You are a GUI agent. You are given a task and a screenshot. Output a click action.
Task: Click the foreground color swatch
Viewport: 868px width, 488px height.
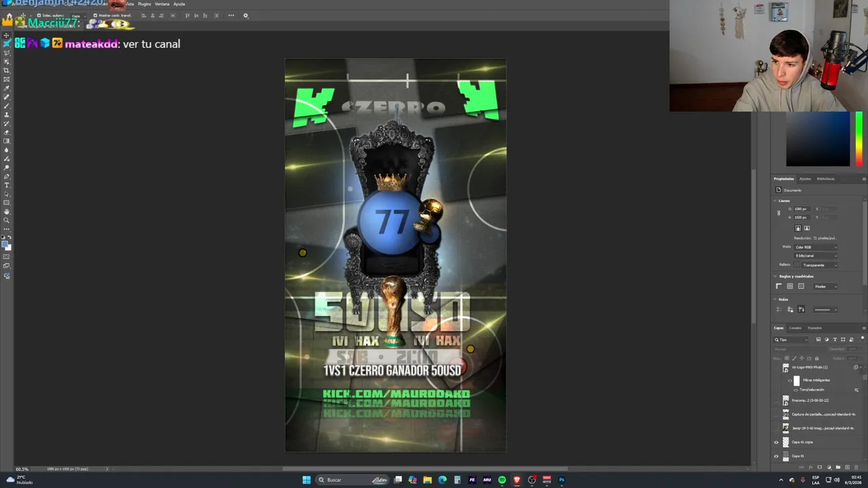(x=5, y=243)
